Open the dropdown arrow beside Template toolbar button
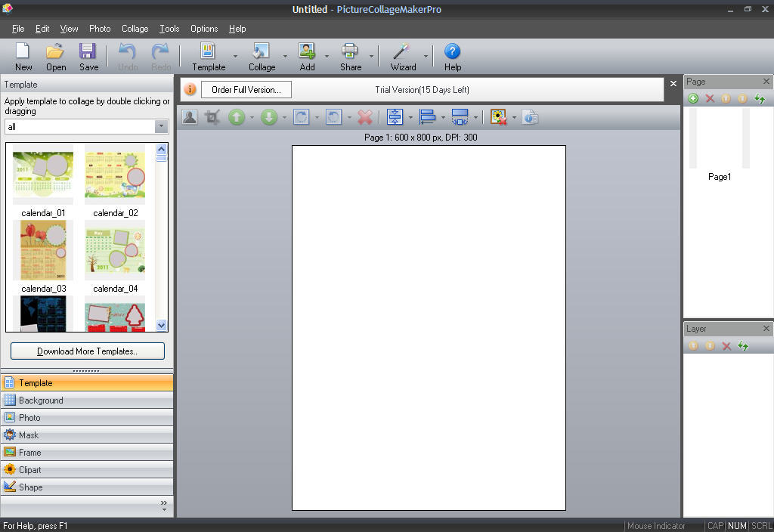Image resolution: width=774 pixels, height=532 pixels. [235, 57]
